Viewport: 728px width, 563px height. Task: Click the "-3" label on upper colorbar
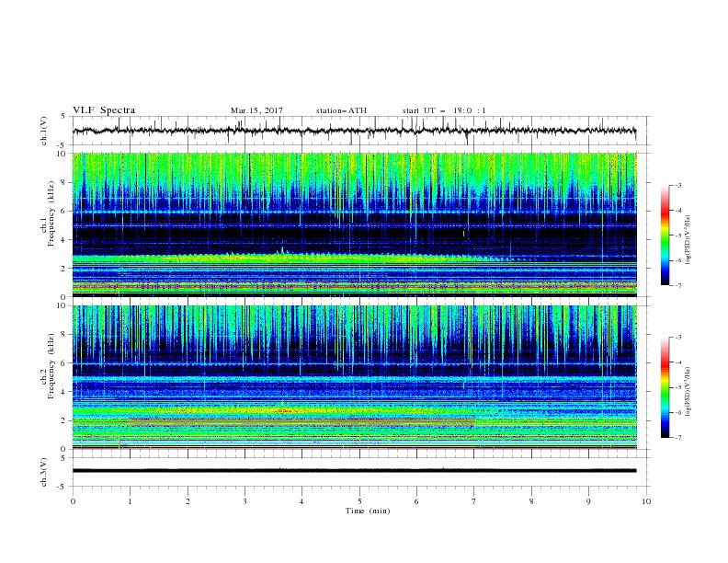click(x=677, y=185)
